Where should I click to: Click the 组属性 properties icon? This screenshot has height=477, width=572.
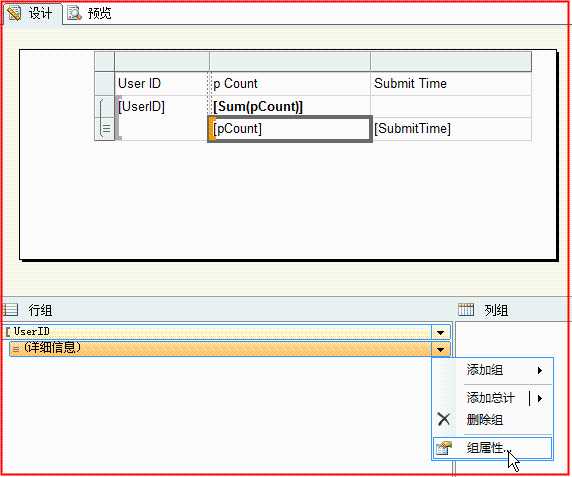click(444, 448)
